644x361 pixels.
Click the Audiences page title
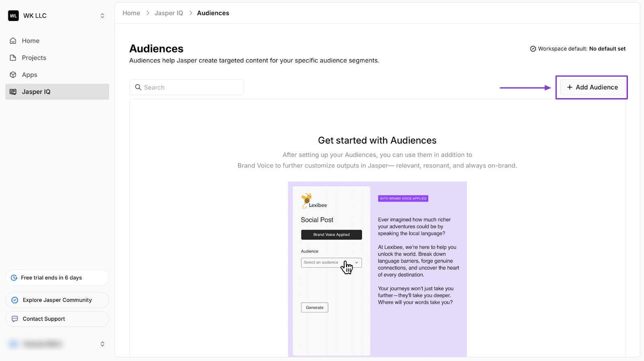(x=157, y=49)
